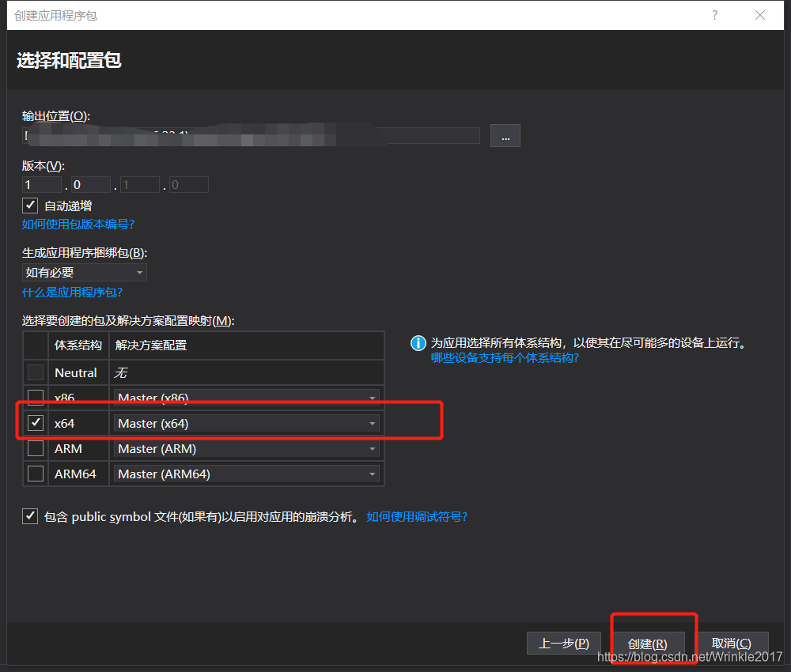
Task: Toggle the 自动递增 checkbox
Action: tap(30, 206)
